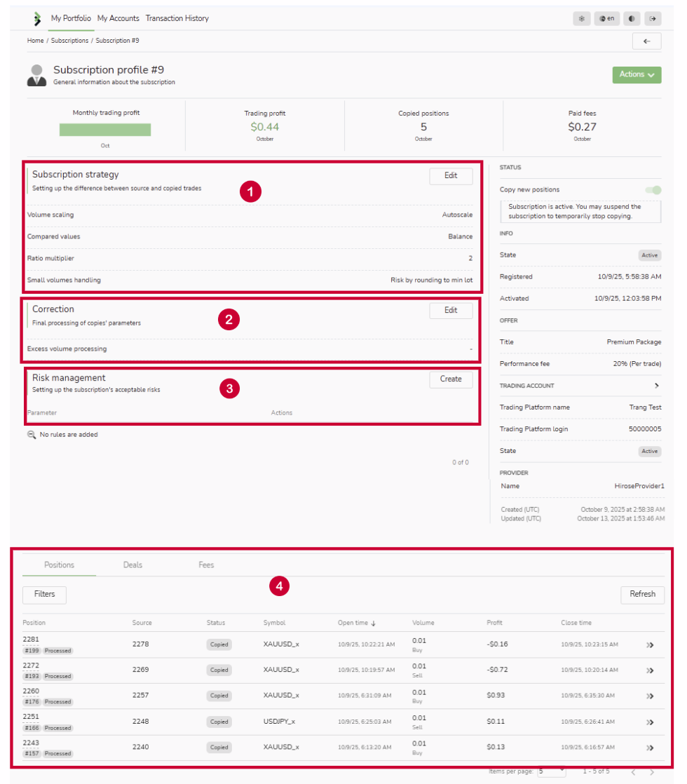Click Edit in Subscription strategy section

(451, 176)
